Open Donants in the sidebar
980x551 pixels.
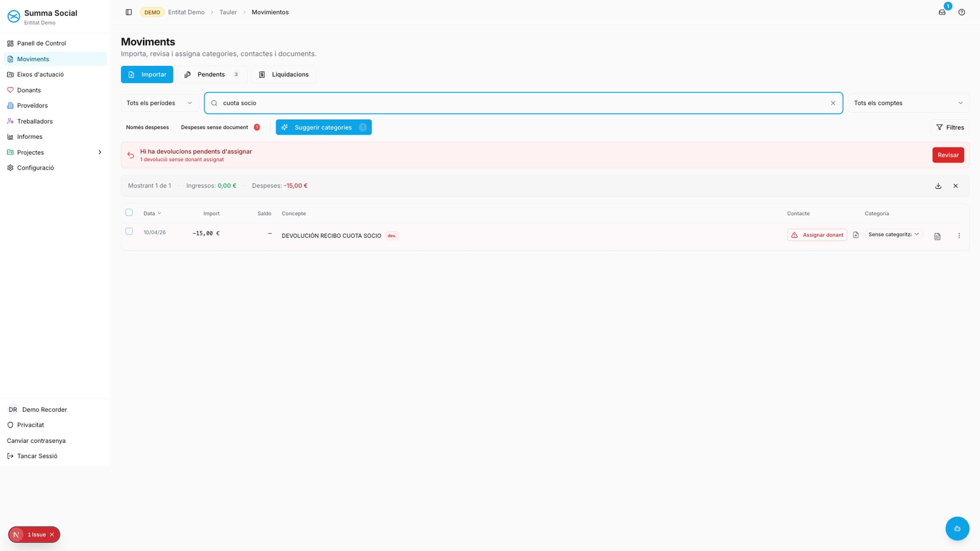(x=29, y=90)
